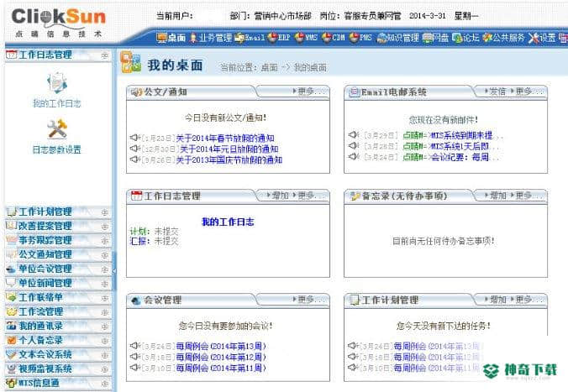This screenshot has height=392, width=568.
Task: Click 工作日志管理 panel calendar icon
Action: (x=137, y=196)
